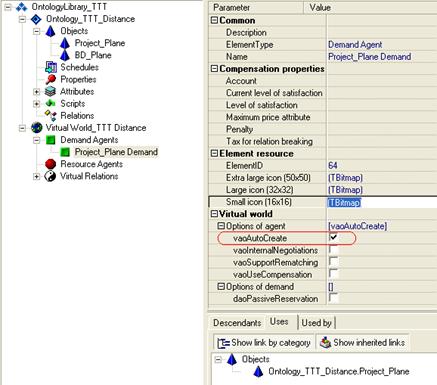Click the Objects cone icon in the tree
This screenshot has width=437, height=385.
(x=50, y=31)
